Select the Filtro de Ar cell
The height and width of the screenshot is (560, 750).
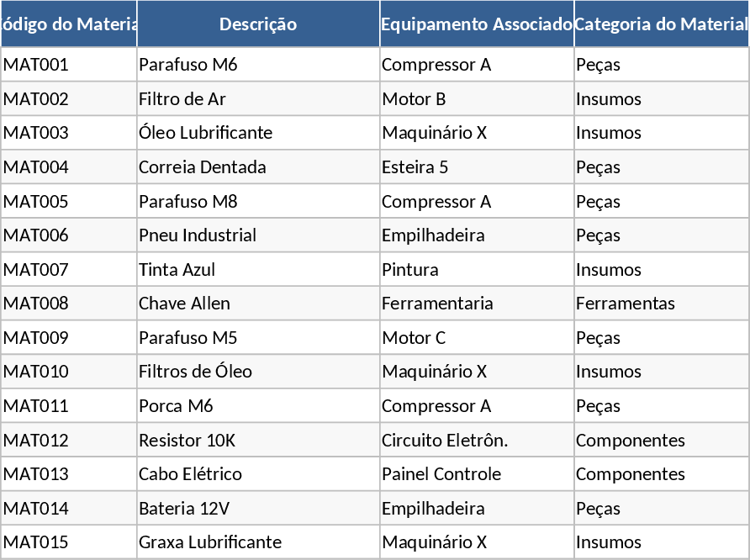click(x=258, y=99)
